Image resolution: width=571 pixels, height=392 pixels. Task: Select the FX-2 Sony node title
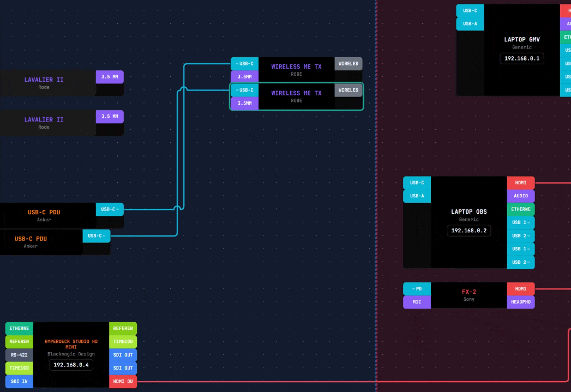pos(468,292)
